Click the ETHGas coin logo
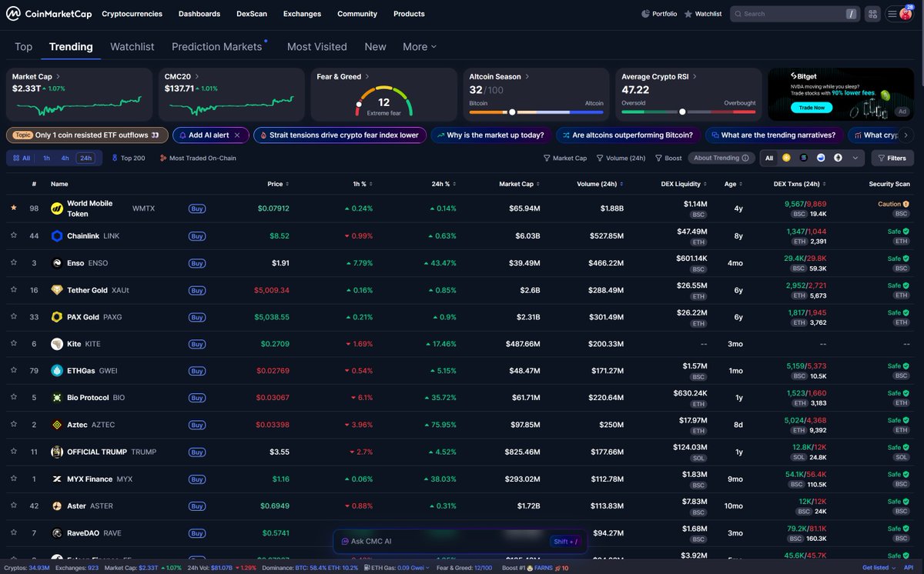Image resolution: width=924 pixels, height=574 pixels. tap(57, 371)
